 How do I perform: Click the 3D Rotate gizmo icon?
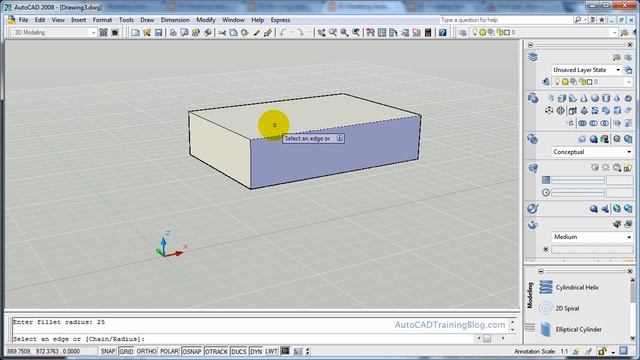point(560,111)
